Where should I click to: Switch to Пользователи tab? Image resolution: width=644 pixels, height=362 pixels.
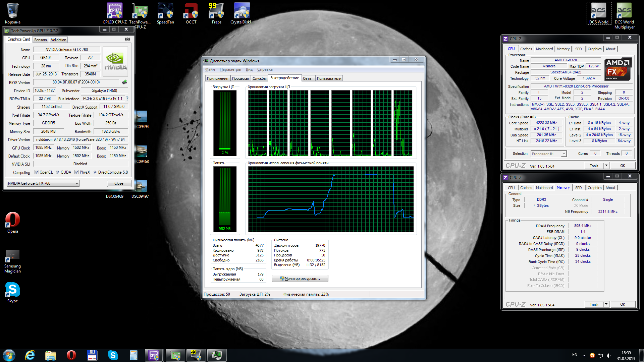pos(329,78)
